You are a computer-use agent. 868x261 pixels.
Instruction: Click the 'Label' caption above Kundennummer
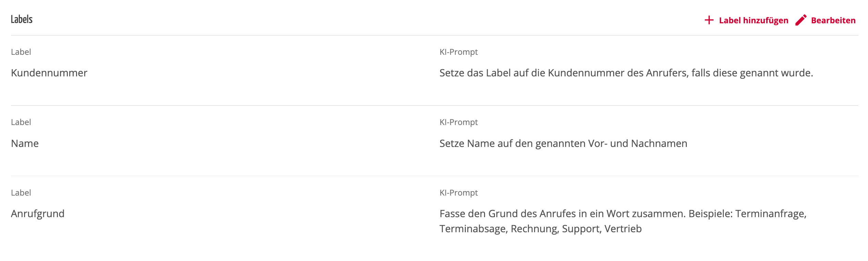pos(21,52)
